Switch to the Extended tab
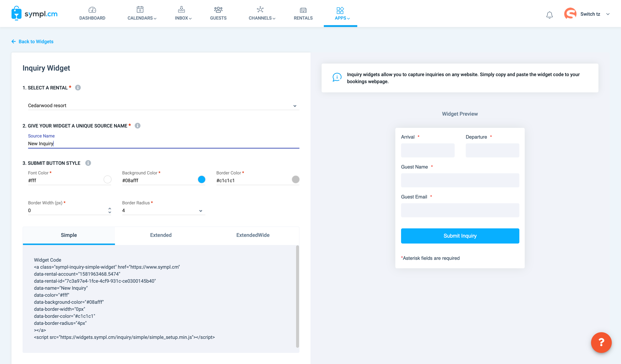621x364 pixels. [161, 235]
